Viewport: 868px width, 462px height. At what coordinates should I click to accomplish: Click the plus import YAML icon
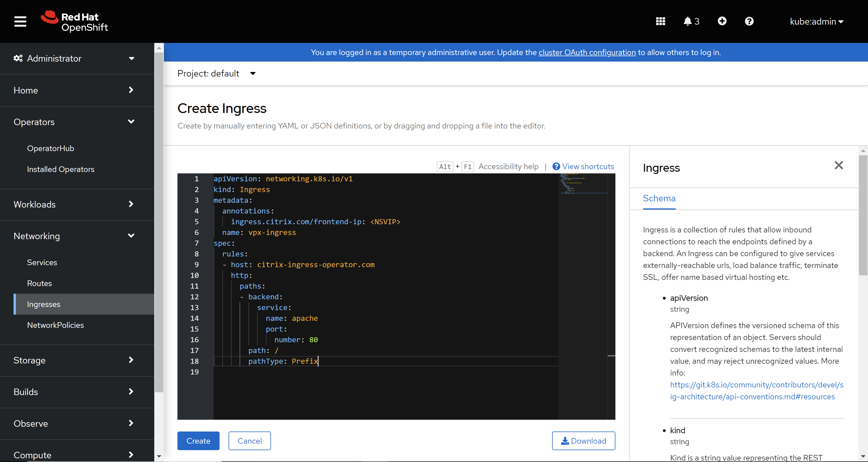pyautogui.click(x=722, y=21)
